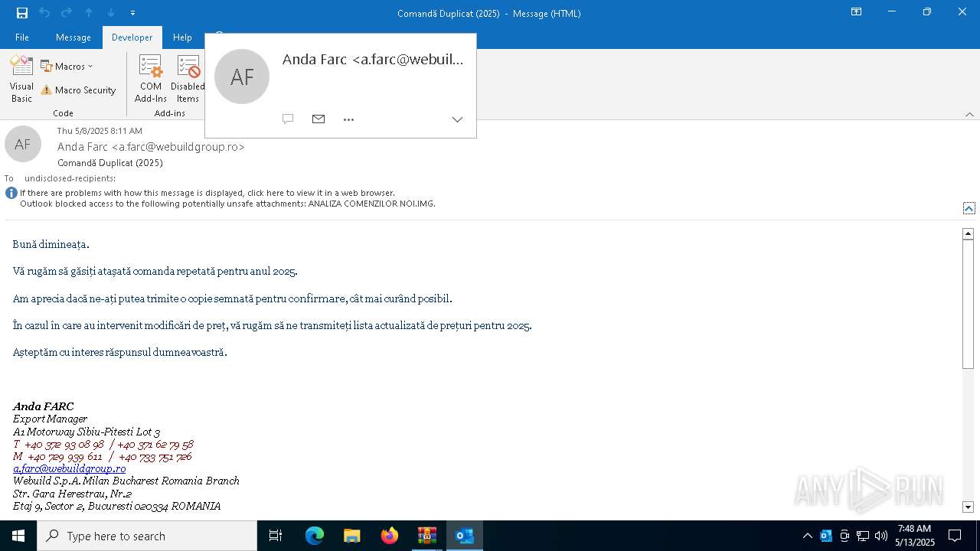980x551 pixels.
Task: Click the message body vertical scrollbar thumb
Action: (968, 304)
